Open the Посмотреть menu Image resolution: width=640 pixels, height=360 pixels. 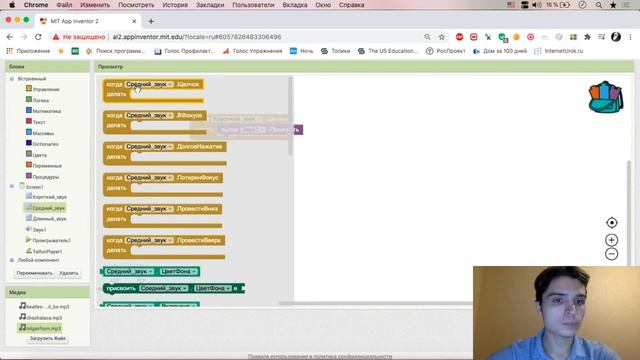136,5
